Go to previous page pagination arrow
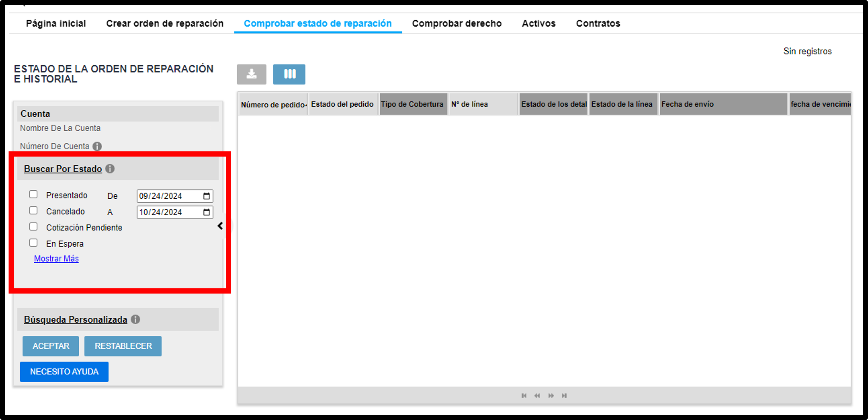 click(x=537, y=395)
